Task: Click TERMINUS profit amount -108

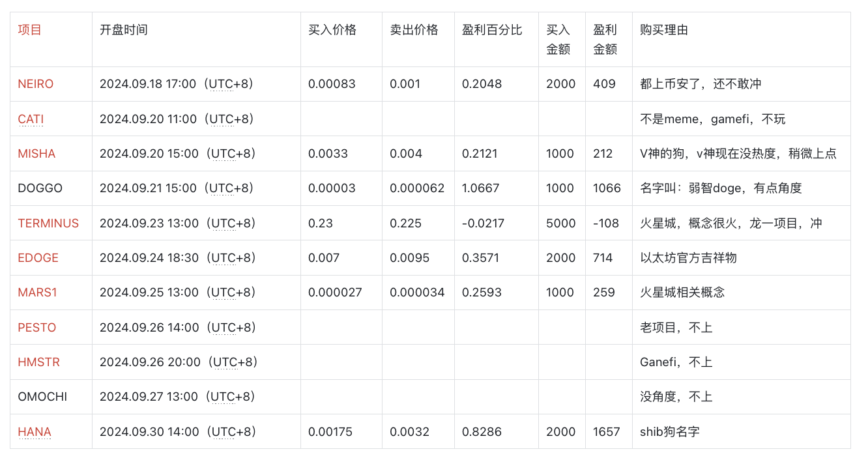Action: 606,223
